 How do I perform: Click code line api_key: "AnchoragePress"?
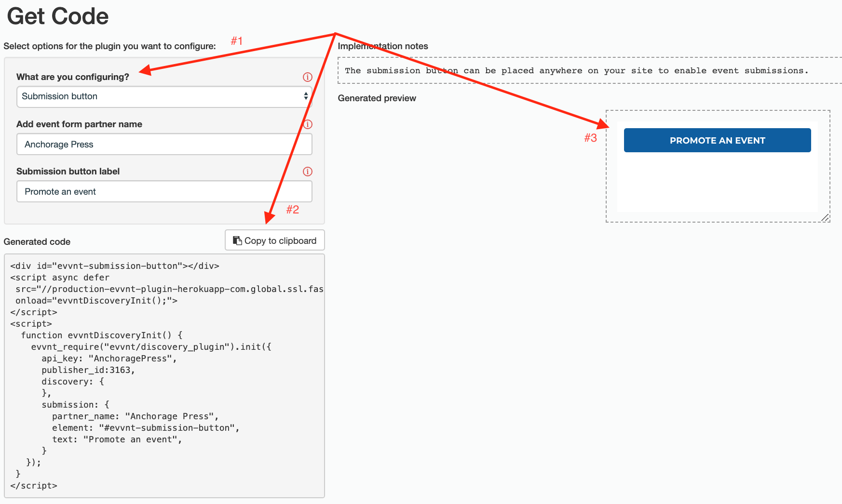[109, 358]
